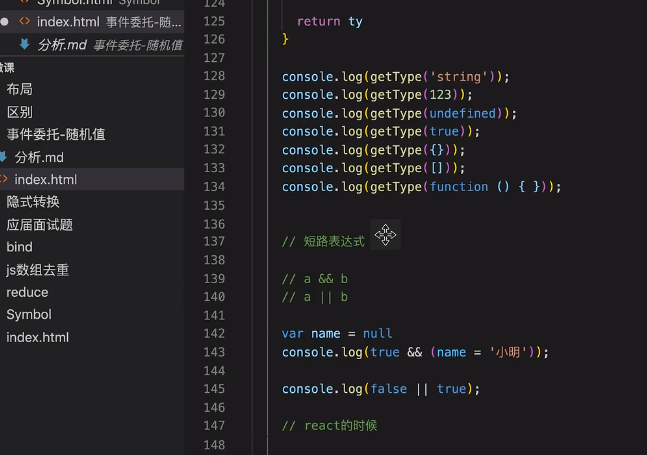
Task: Click the true argument on line 131
Action: (x=444, y=132)
